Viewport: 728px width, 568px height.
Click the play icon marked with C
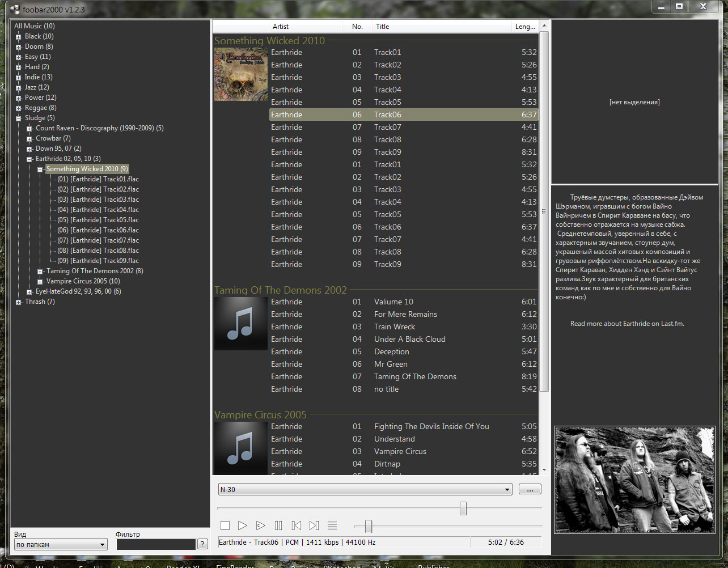click(x=260, y=525)
